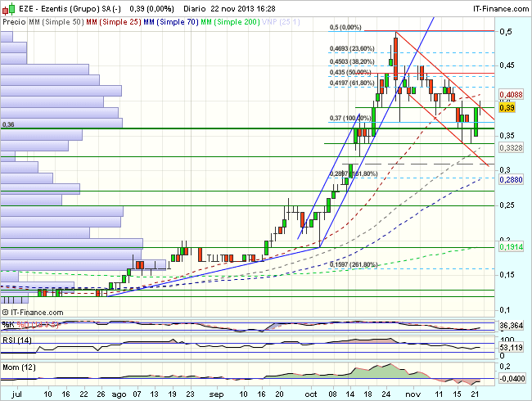This screenshot has width=532, height=401.
Task: Click the MM (Simple 50) indicator label
Action: 54,23
